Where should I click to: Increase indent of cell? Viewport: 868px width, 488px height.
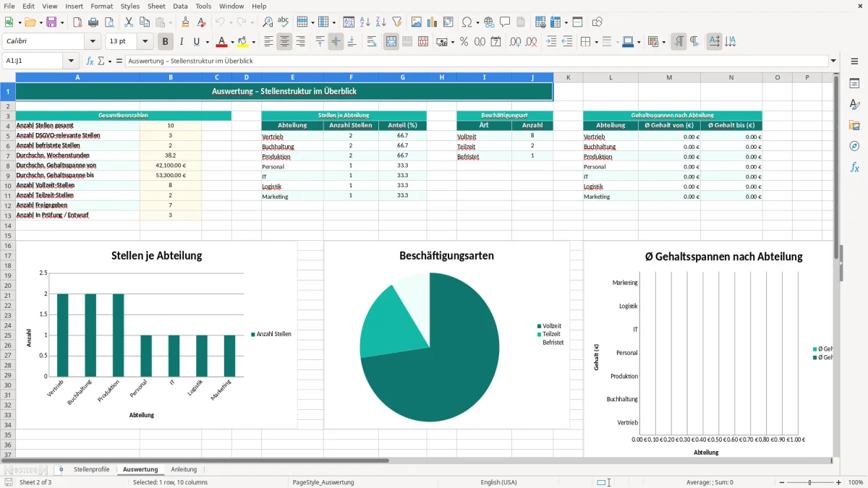[x=551, y=42]
